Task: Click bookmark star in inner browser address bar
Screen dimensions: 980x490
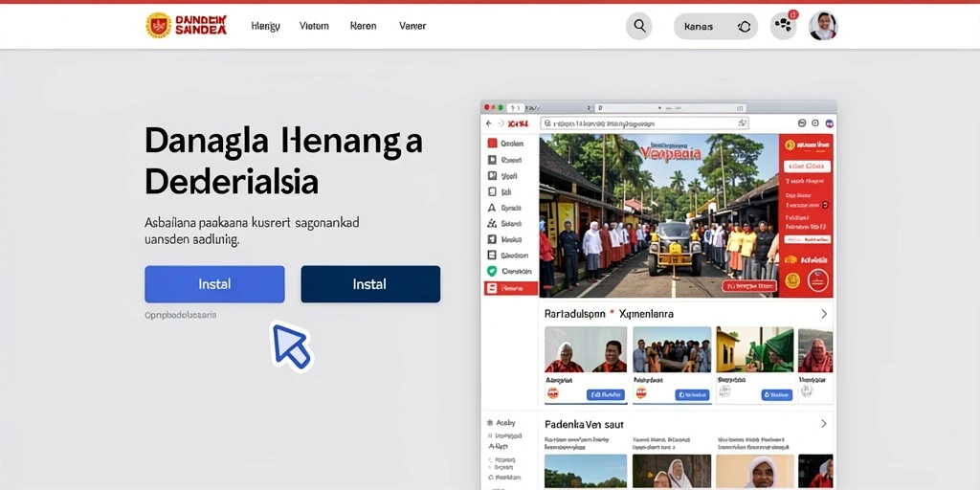Action: 742,123
